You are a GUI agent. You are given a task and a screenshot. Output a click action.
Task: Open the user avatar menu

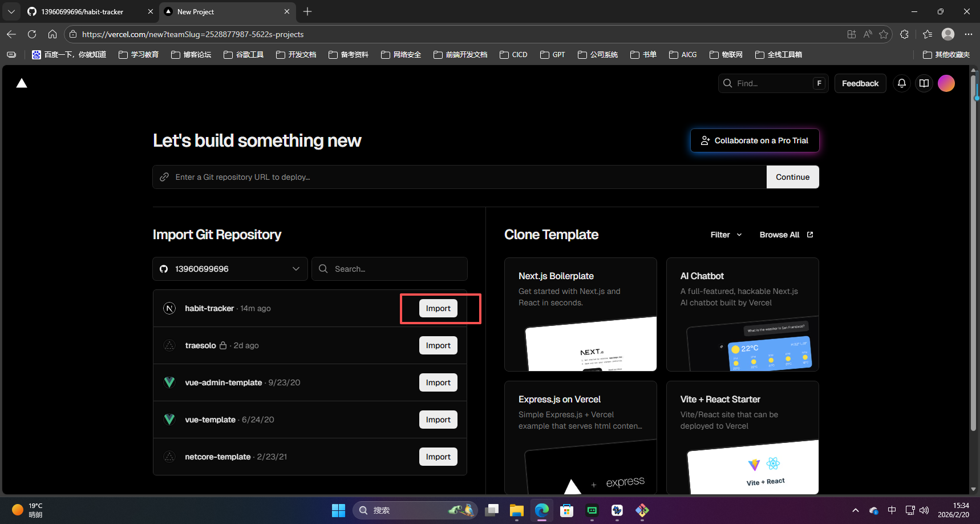946,83
